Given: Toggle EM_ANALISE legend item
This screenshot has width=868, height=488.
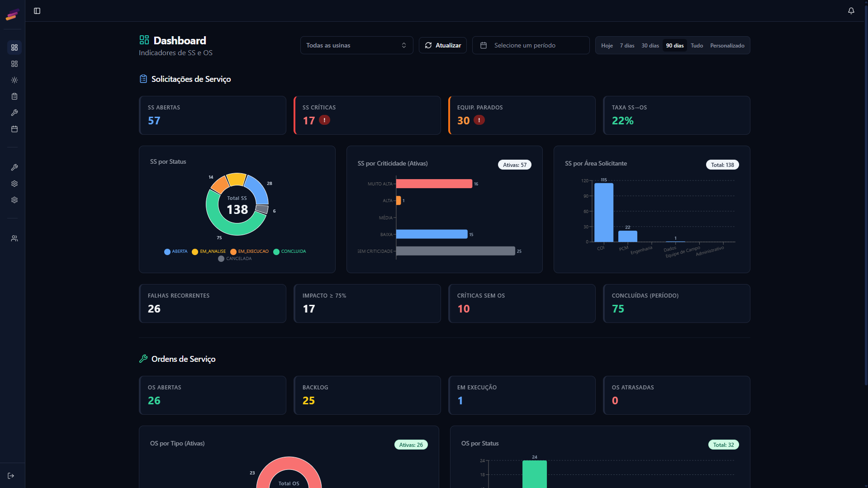Looking at the screenshot, I should tap(209, 251).
